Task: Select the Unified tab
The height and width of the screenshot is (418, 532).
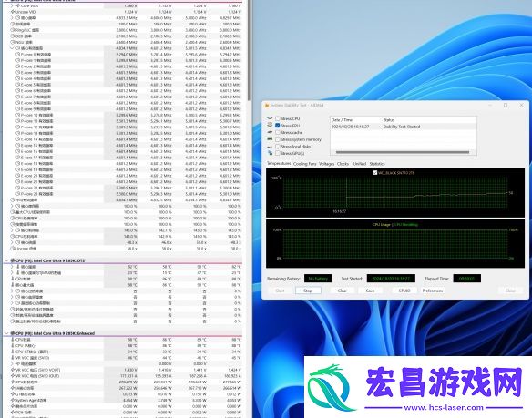Action: pos(359,164)
